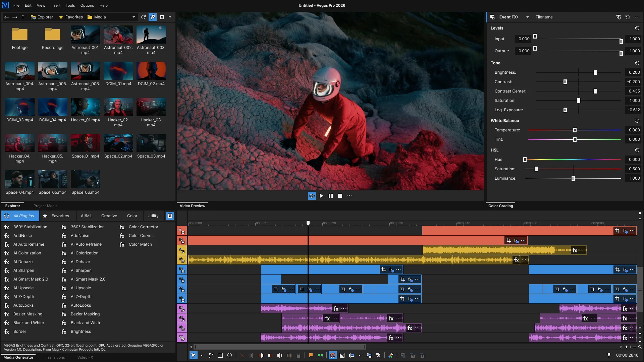The image size is (644, 362).
Task: Select the Space_04.mp4 thumbnail
Action: [19, 179]
